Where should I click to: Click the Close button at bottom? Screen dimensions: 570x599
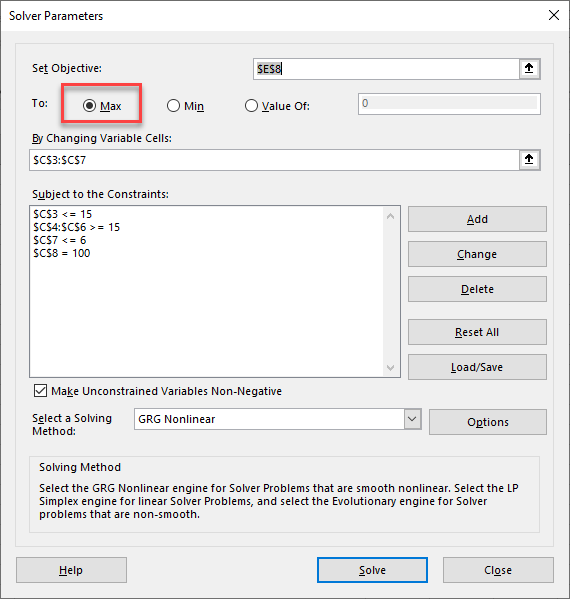pyautogui.click(x=498, y=570)
